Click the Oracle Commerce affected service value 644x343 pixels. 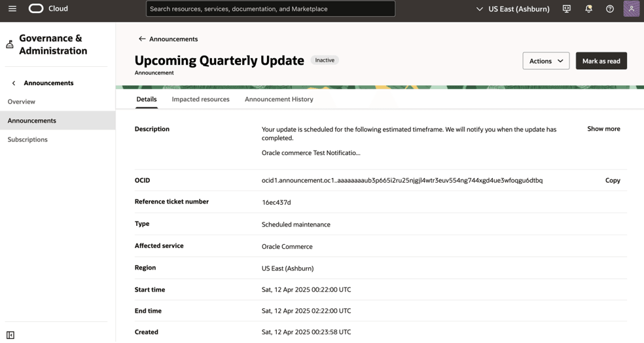[x=287, y=247]
